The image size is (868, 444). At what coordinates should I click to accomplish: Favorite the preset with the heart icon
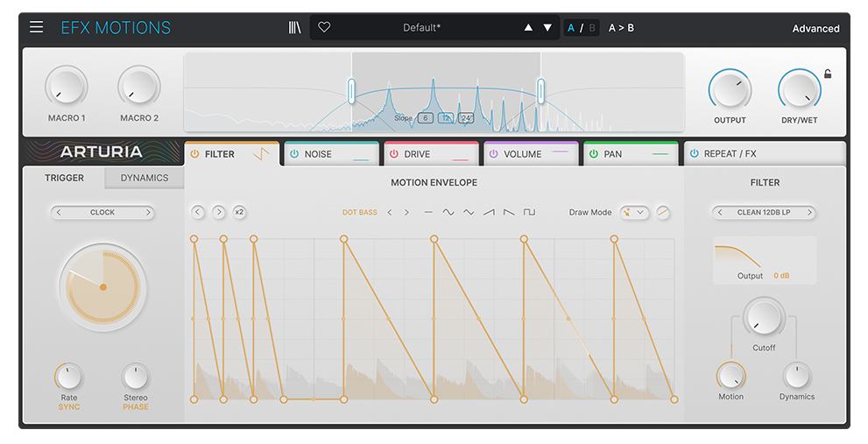324,28
